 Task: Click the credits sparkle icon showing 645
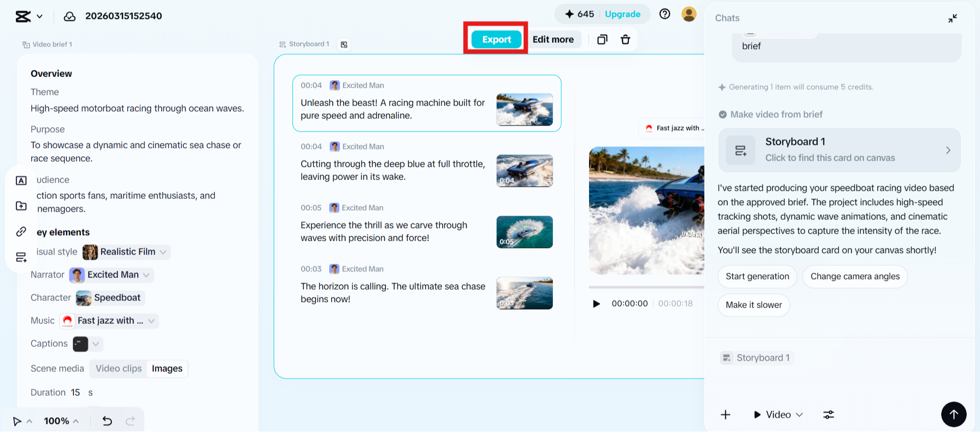click(x=570, y=14)
